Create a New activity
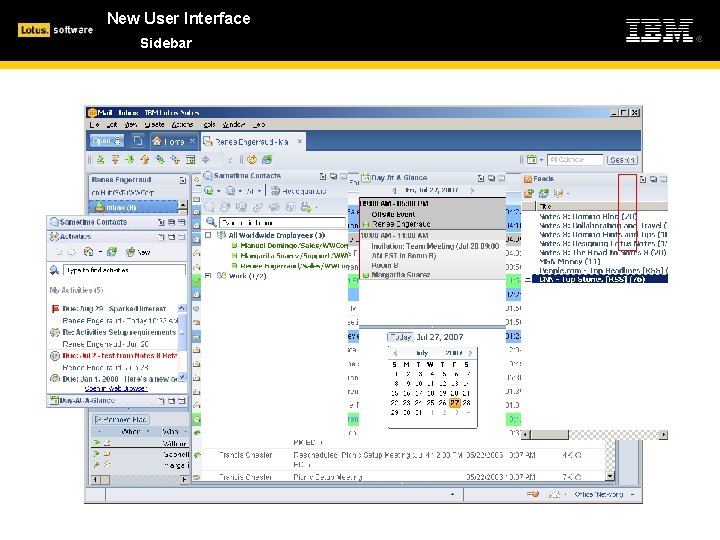The image size is (720, 540). coord(138,252)
